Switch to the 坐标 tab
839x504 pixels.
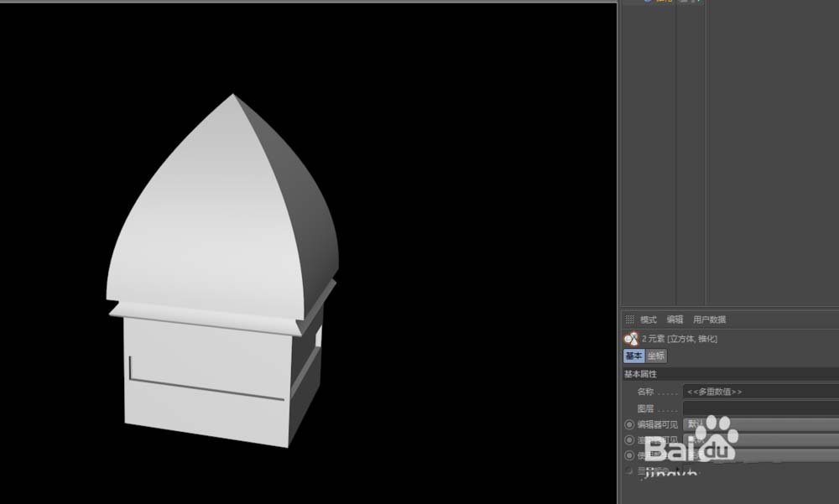pos(655,356)
